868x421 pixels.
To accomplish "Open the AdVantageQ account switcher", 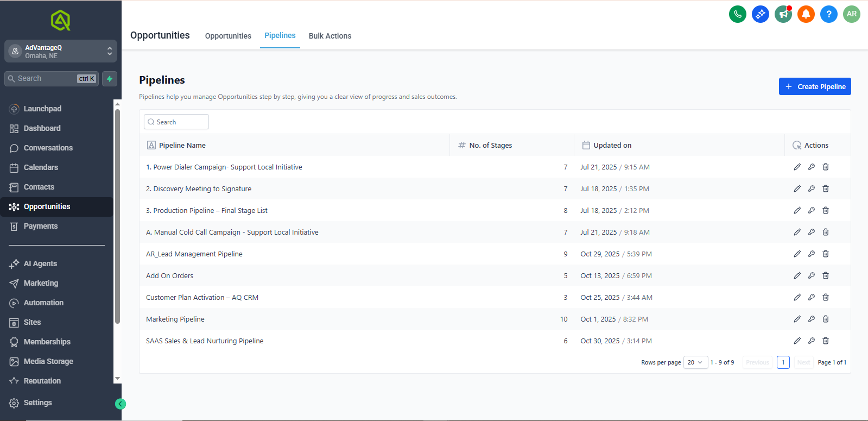I will (x=61, y=52).
